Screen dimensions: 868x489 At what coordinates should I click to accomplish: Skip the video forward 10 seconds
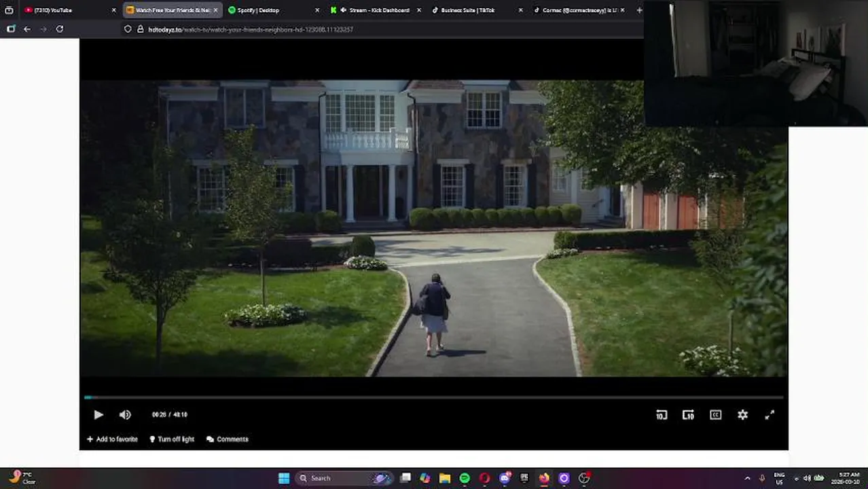tap(688, 414)
